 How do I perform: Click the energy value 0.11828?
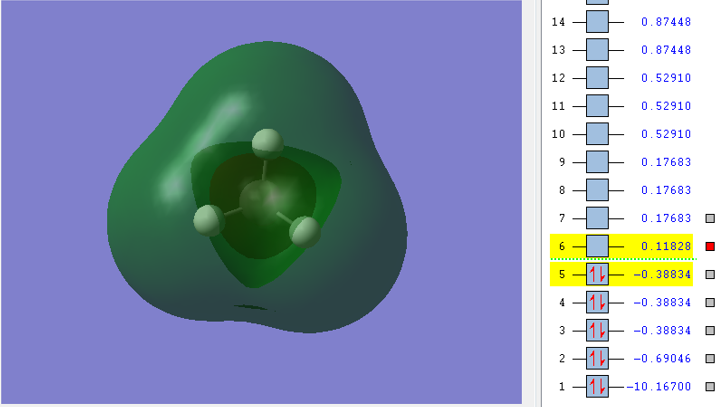point(666,247)
